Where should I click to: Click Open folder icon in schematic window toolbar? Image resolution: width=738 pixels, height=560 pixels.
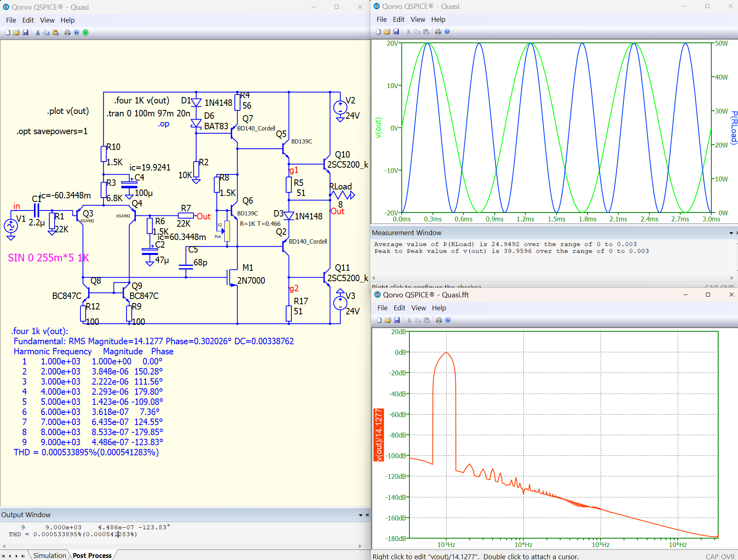[17, 32]
